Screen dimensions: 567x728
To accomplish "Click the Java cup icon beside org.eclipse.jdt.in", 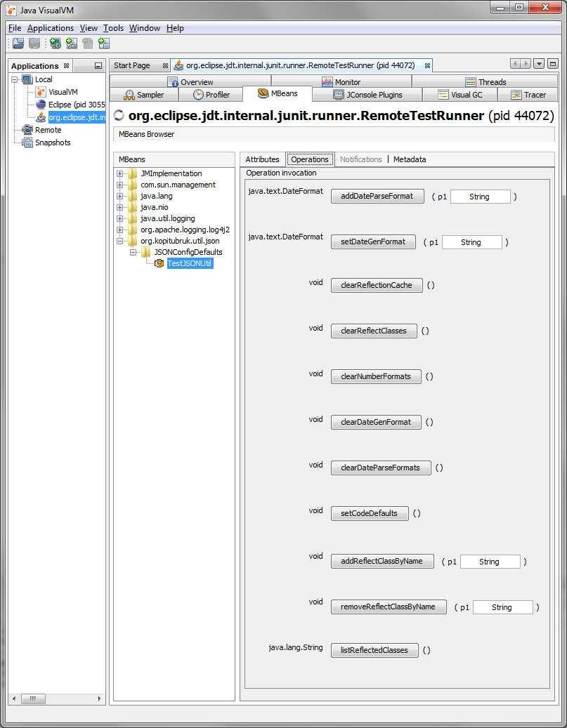I will coord(41,117).
